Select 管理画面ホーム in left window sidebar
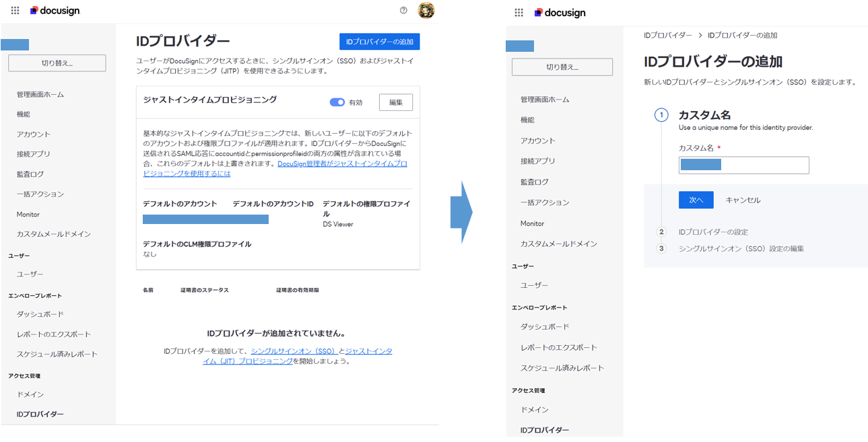Viewport: 868px width, 442px height. 40,94
